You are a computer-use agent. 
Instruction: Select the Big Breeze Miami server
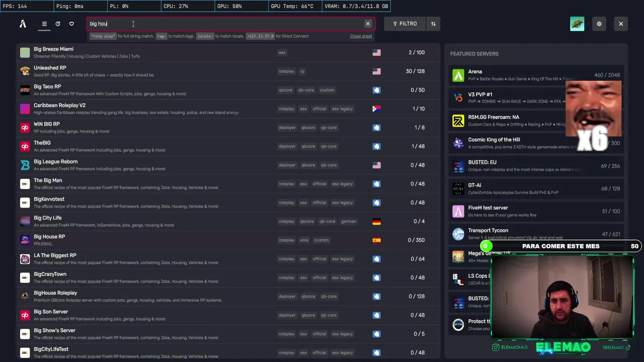[228, 52]
